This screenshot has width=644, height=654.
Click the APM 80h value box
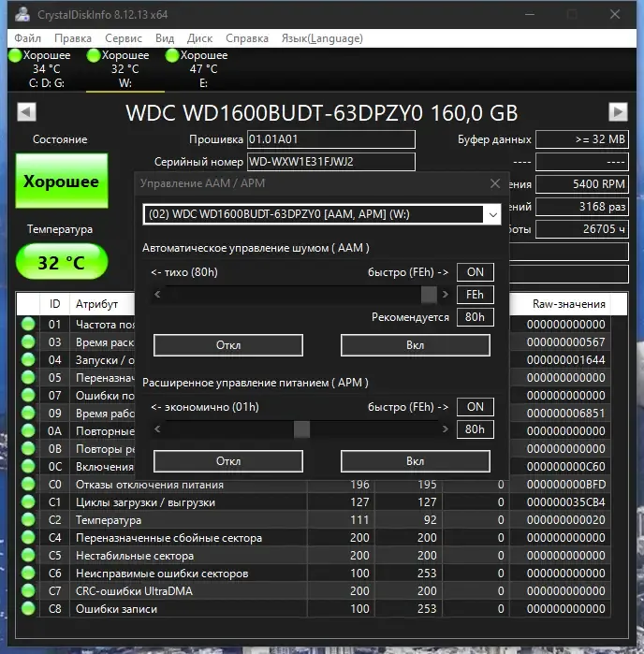click(x=476, y=429)
